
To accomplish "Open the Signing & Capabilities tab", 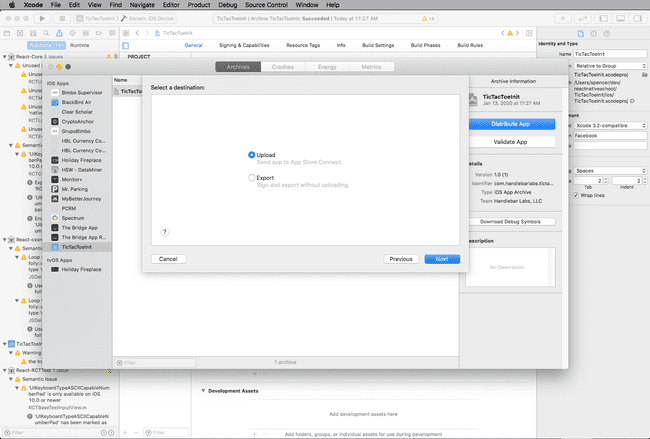I will 244,45.
